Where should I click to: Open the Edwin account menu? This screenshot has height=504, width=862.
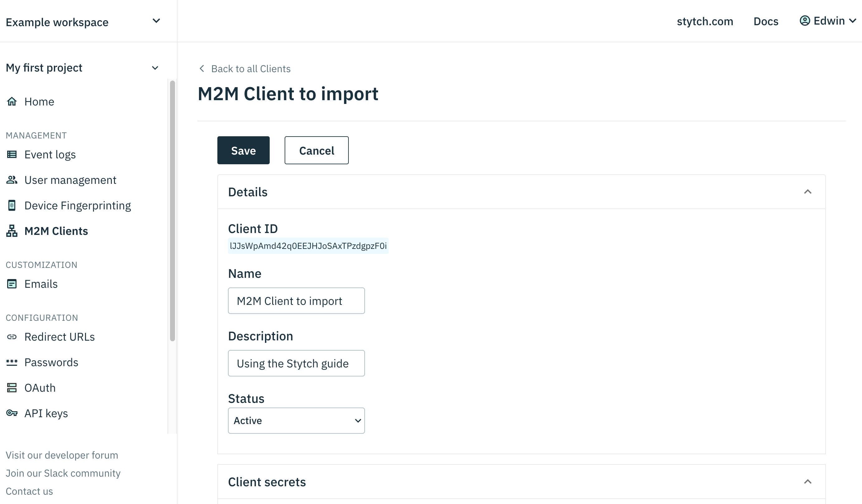click(828, 21)
